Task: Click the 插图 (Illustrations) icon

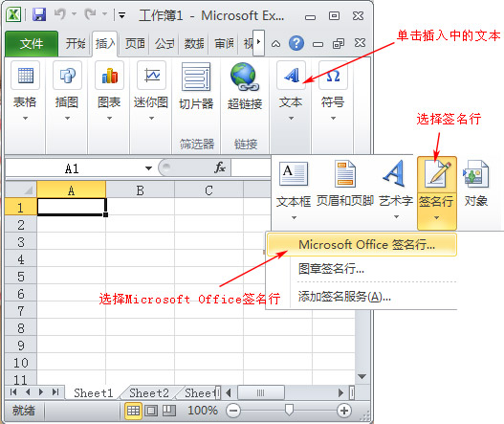Action: point(67,76)
